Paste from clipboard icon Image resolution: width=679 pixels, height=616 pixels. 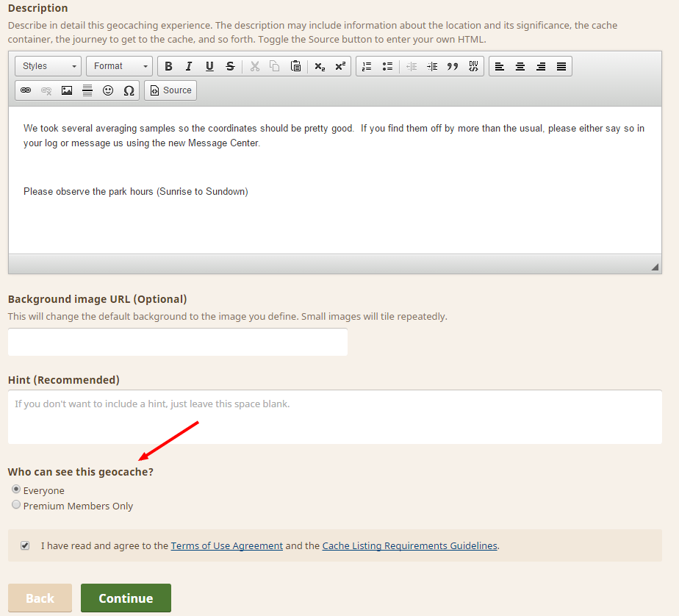pyautogui.click(x=295, y=66)
